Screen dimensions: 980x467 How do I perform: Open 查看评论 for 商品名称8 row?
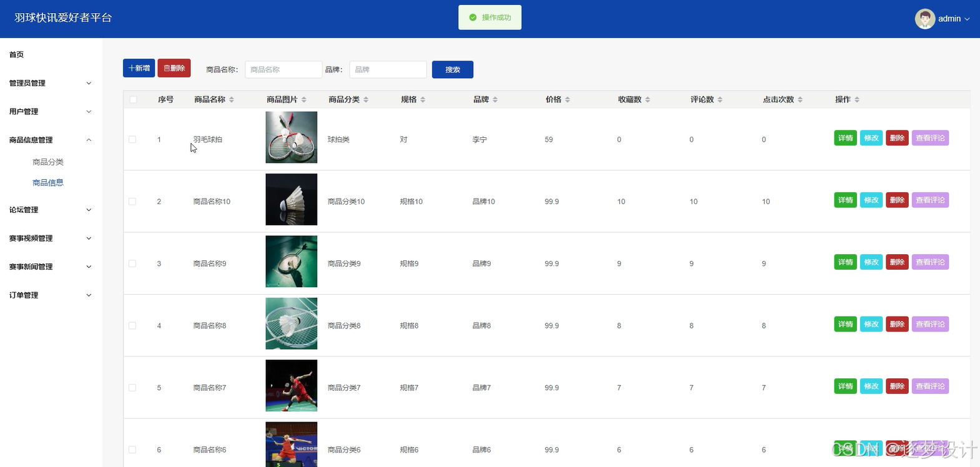(930, 324)
